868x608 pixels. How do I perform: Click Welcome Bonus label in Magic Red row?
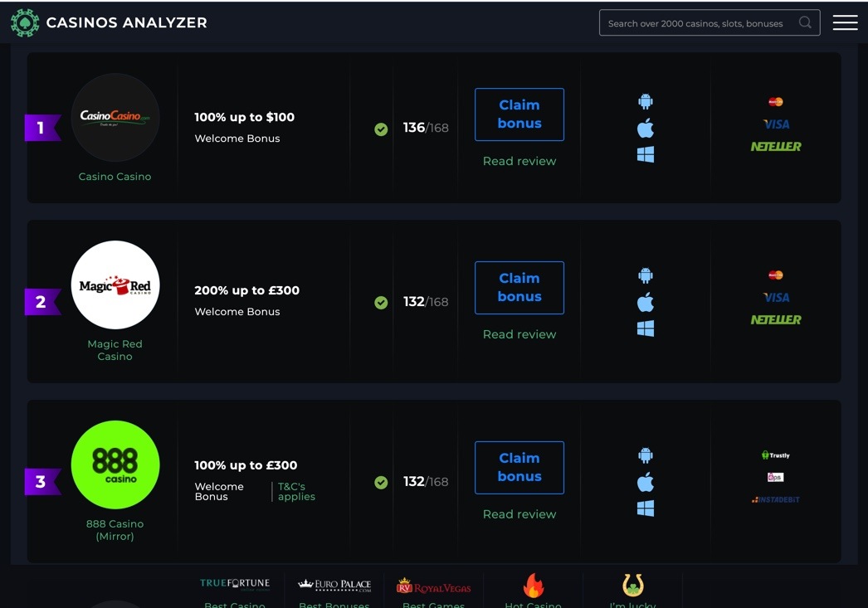click(x=237, y=312)
